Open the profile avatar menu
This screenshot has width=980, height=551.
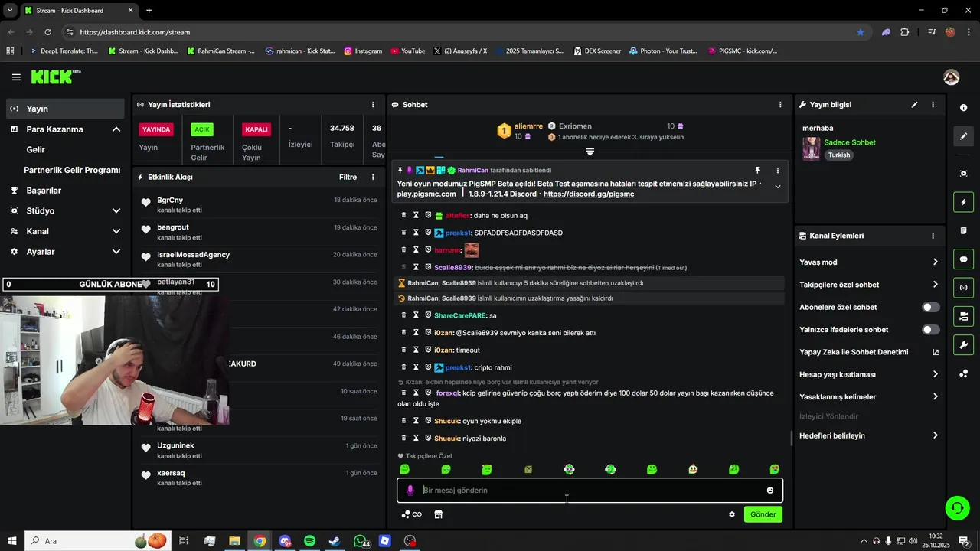951,77
